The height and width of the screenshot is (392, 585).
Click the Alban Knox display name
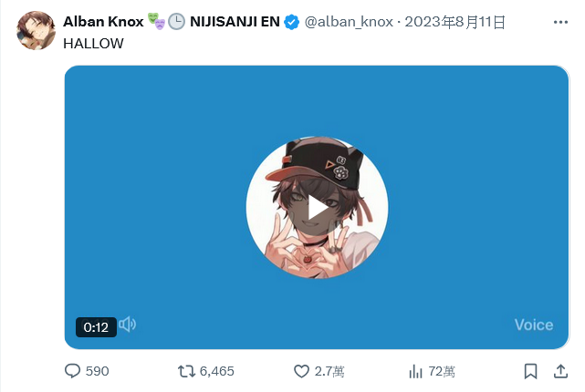point(103,22)
